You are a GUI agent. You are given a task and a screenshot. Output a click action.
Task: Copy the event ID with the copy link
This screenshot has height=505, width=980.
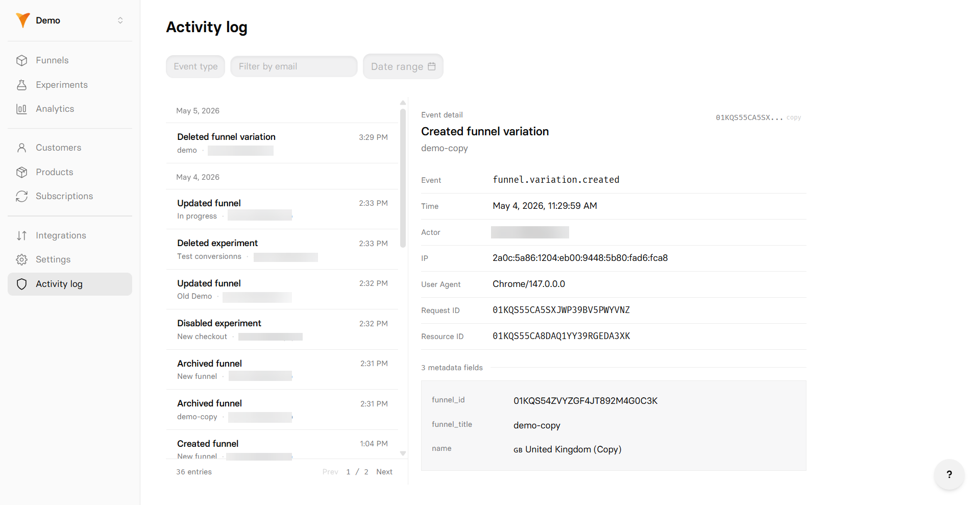pyautogui.click(x=794, y=117)
